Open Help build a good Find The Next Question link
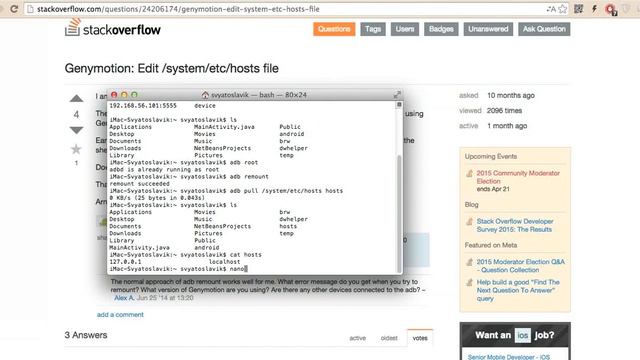This screenshot has height=360, width=640. (x=518, y=290)
